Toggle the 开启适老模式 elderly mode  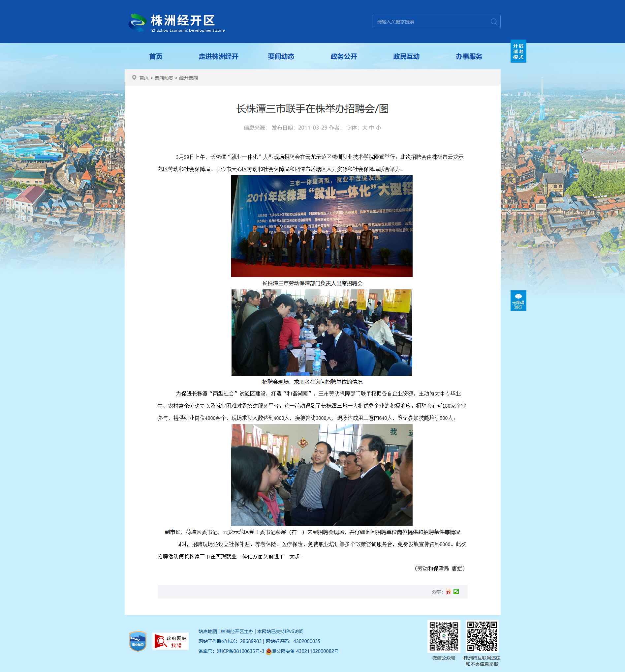[518, 51]
